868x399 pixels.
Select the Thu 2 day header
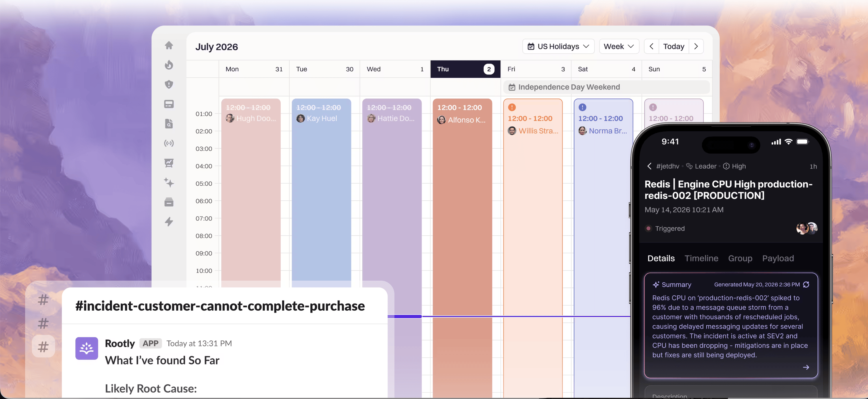[465, 69]
